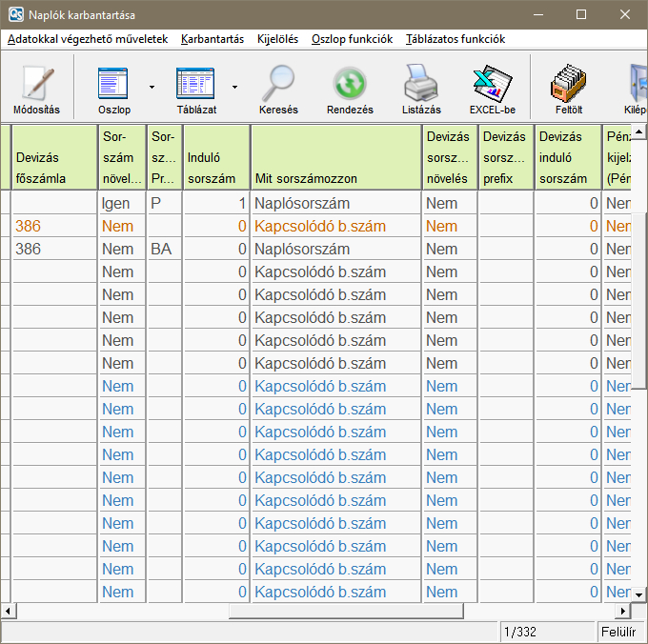This screenshot has width=648, height=644.
Task: Expand the Oszlop dropdown arrow
Action: 152,87
